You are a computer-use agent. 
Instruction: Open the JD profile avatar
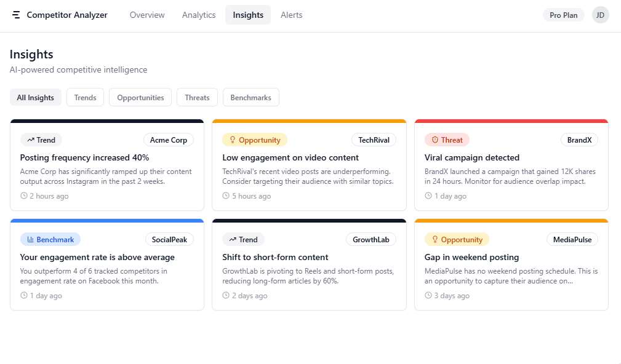click(600, 14)
